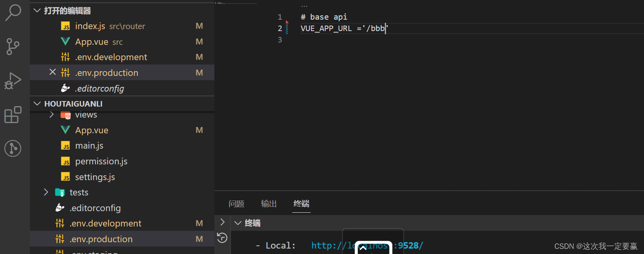Select .editorconfig in open editors list
The width and height of the screenshot is (644, 254).
click(122, 88)
